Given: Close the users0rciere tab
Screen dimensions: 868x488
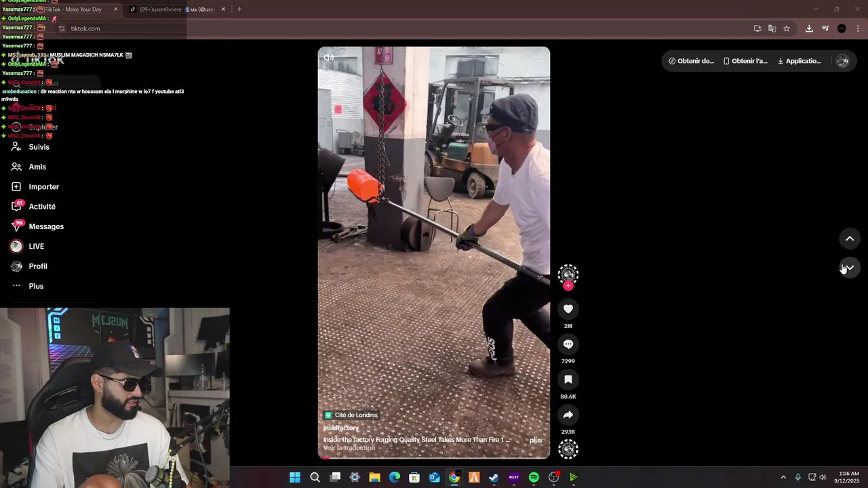Looking at the screenshot, I should (223, 9).
